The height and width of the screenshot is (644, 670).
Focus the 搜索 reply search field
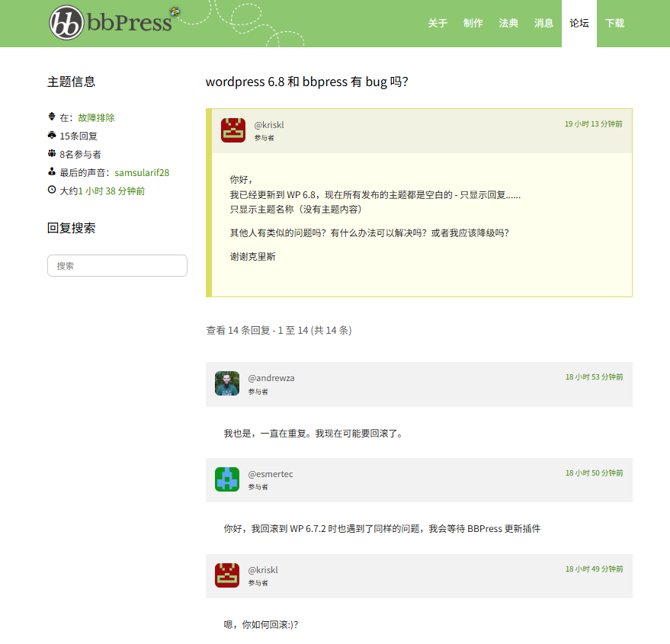[117, 266]
